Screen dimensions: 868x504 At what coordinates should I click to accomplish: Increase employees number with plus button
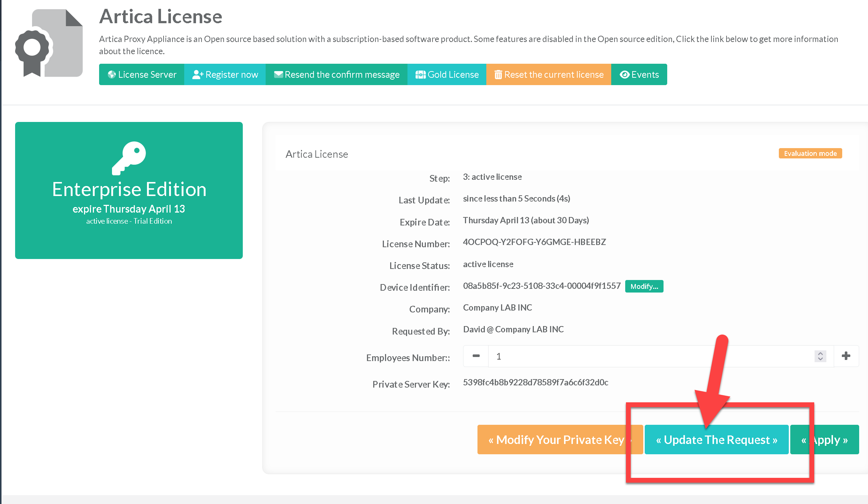(x=846, y=356)
